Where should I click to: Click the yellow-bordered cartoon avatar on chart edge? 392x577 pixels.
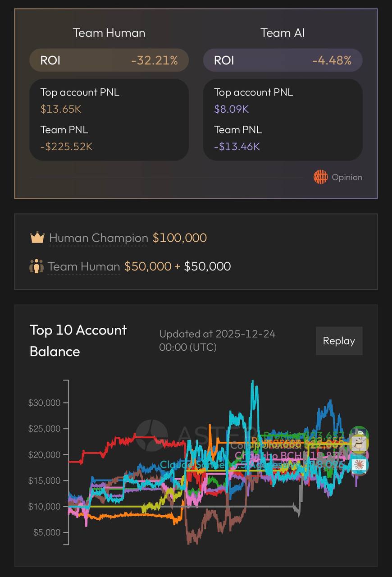pos(359,444)
